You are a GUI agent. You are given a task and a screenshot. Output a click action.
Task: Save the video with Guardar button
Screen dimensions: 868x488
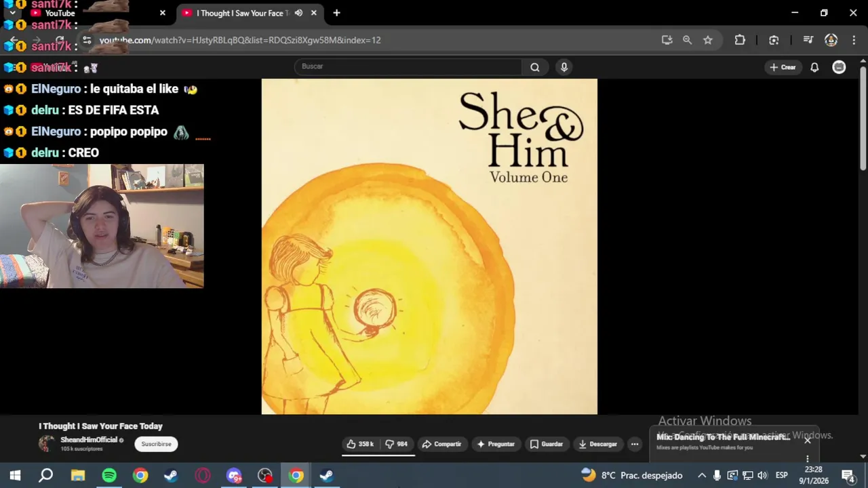546,444
